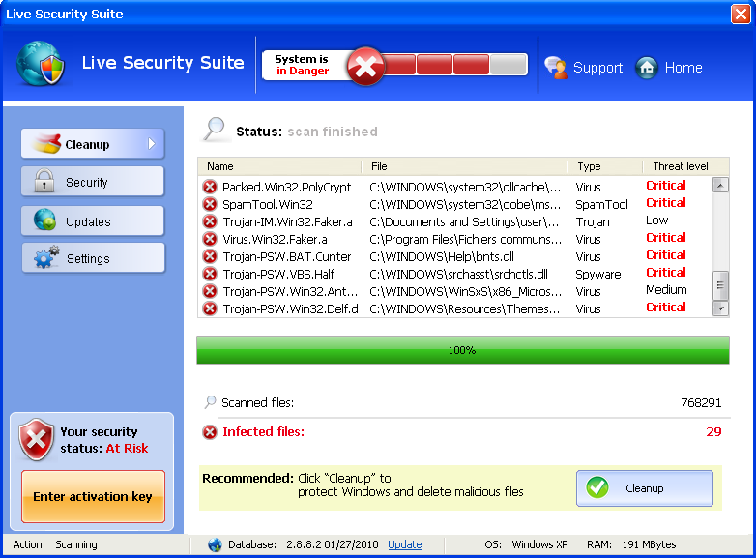This screenshot has width=756, height=558.
Task: Click Critical level of Trojan-PSW.Win32.Delf.d
Action: 666,308
